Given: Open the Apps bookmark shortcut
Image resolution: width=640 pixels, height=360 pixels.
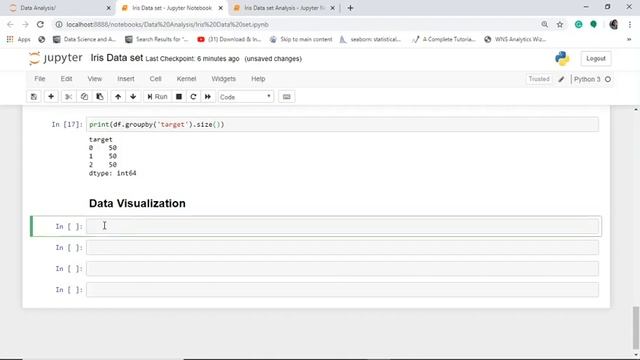Looking at the screenshot, I should point(18,39).
